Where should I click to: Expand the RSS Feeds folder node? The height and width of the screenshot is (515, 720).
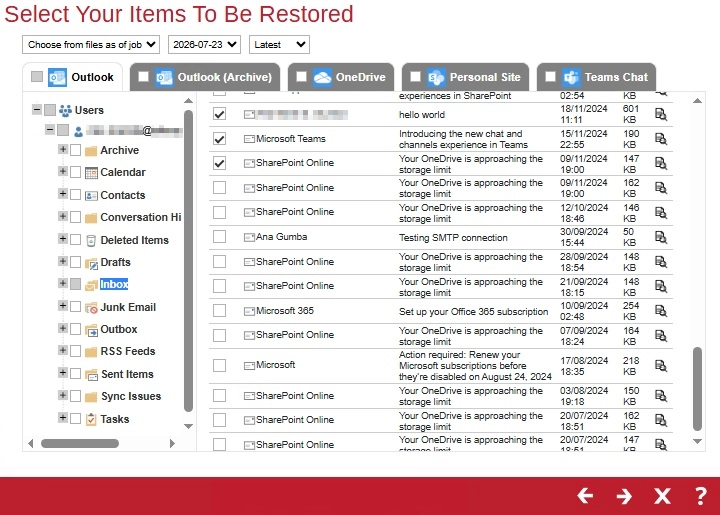click(x=63, y=350)
